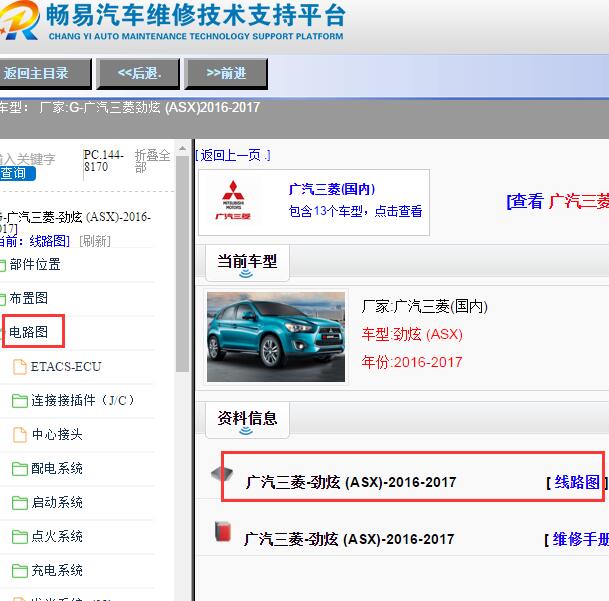The height and width of the screenshot is (601, 609).
Task: Click first 广汽三菱-劲炫 (ASX)-2016-2017 row title
Action: tap(351, 482)
